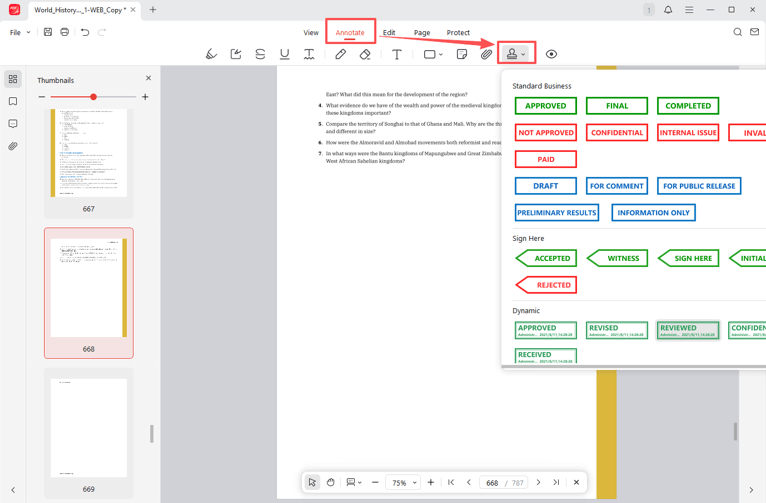Pick the dynamic REVIEWED stamp
The image size is (766, 503).
click(x=688, y=330)
